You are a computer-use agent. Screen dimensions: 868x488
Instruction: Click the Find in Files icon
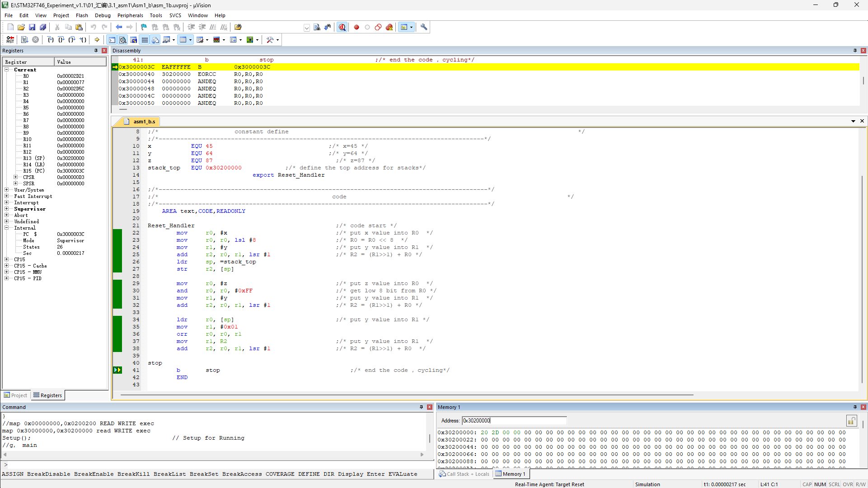[x=238, y=27]
